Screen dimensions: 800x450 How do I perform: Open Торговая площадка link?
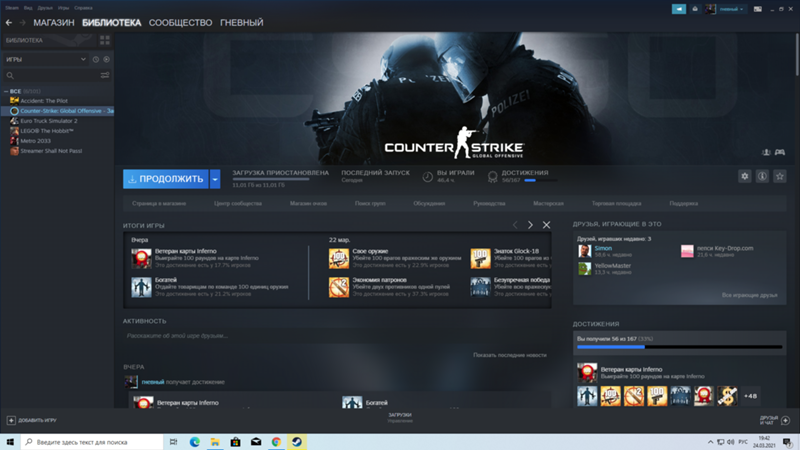(x=616, y=203)
